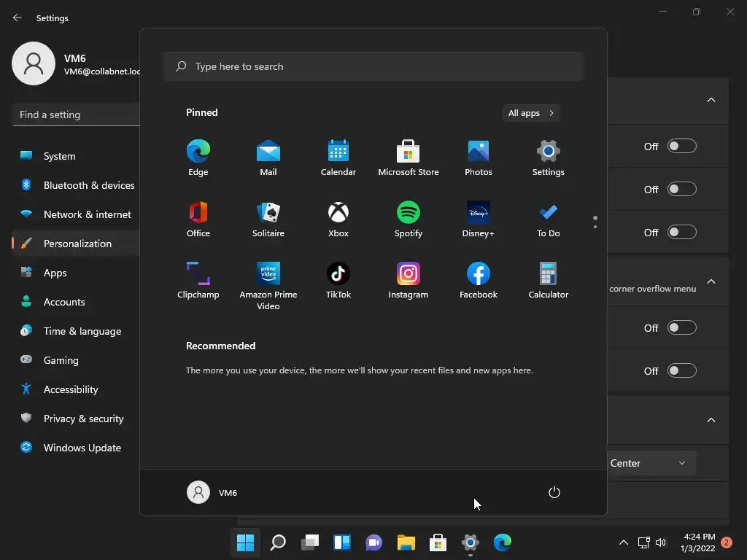Toggle the first Off switch in Settings

682,146
